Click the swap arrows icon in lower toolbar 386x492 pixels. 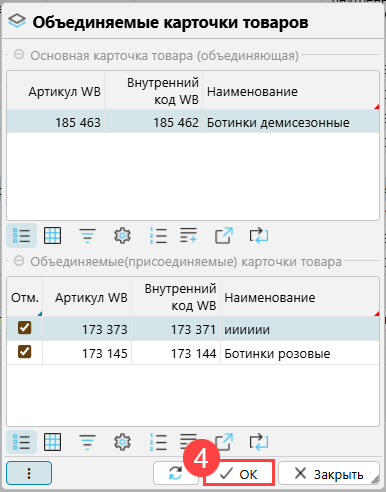coord(259,442)
